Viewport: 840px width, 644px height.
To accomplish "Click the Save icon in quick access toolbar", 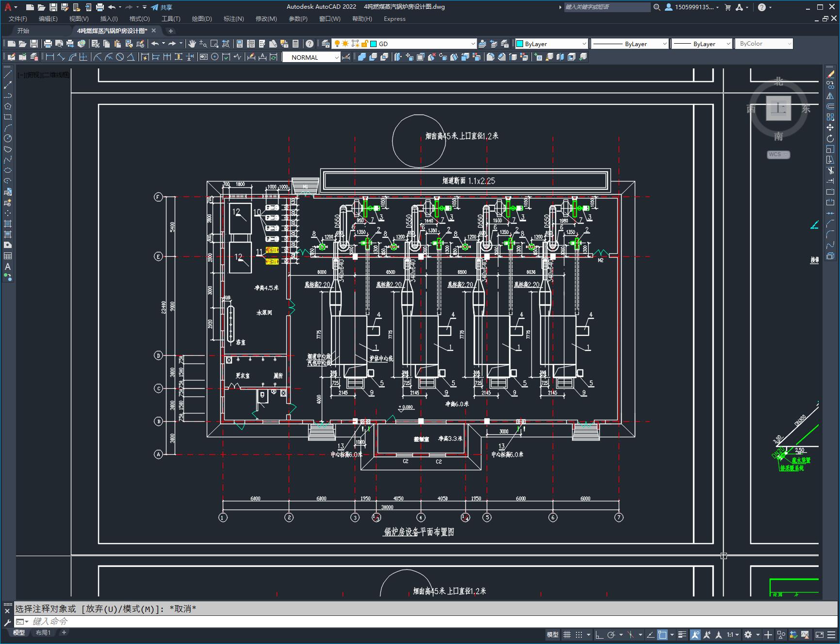I will pos(53,7).
